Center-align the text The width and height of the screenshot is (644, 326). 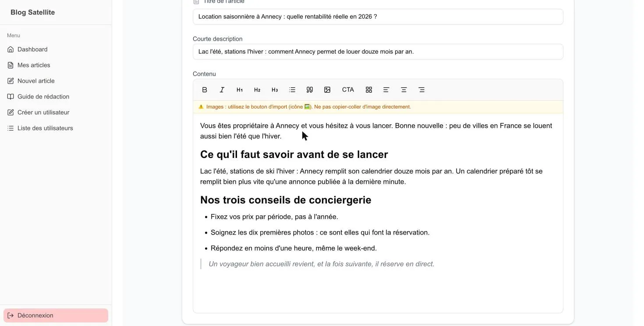pos(404,90)
